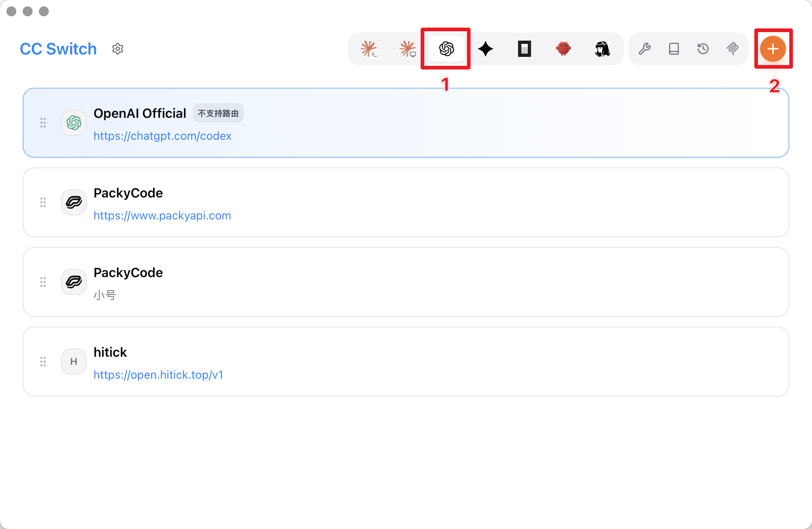The height and width of the screenshot is (529, 812).
Task: Click the CC Switch title
Action: click(x=58, y=49)
